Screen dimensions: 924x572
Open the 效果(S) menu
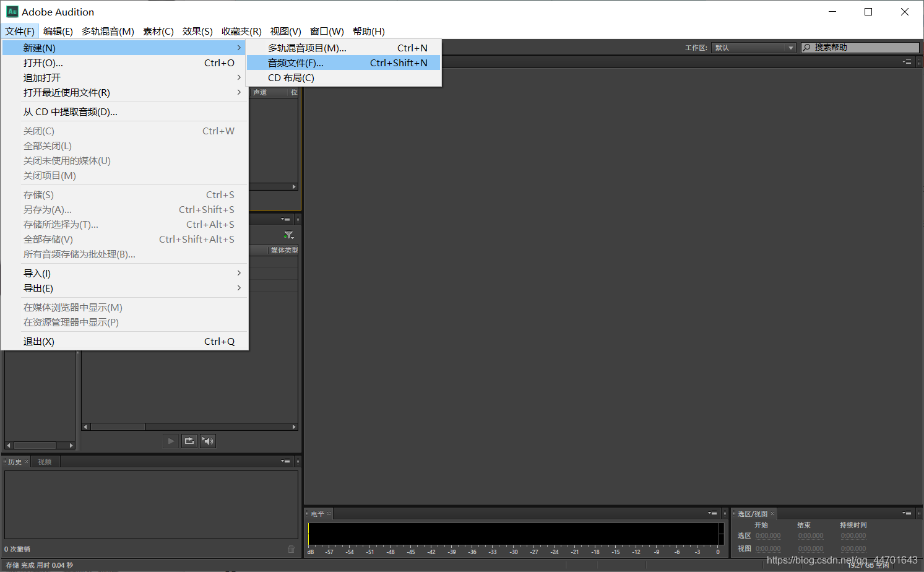pyautogui.click(x=197, y=32)
